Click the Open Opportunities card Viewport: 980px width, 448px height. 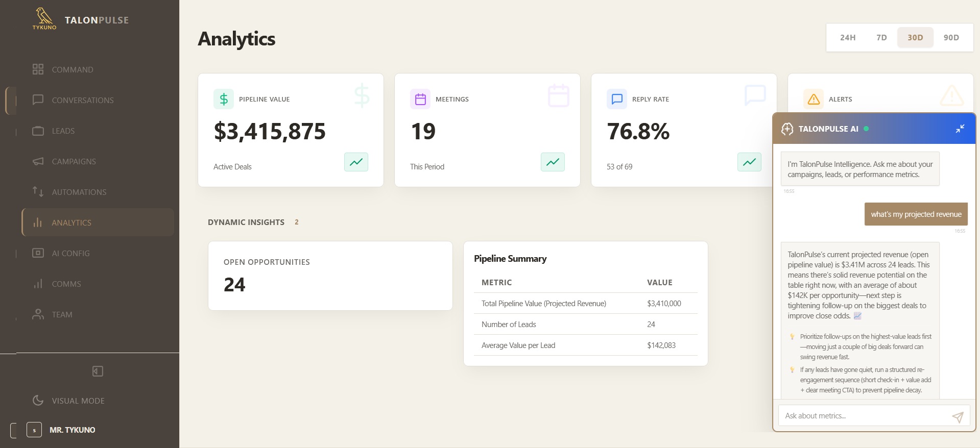[330, 276]
